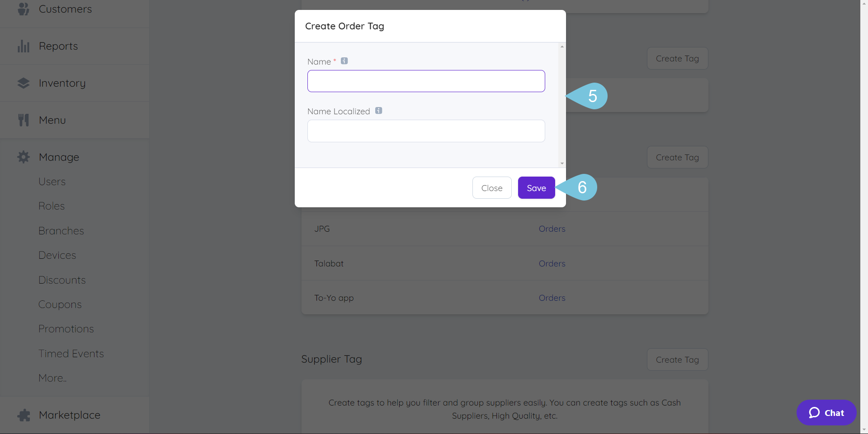Click the modal's vertical scrollbar
Screen dimensions: 868x434
click(x=561, y=105)
